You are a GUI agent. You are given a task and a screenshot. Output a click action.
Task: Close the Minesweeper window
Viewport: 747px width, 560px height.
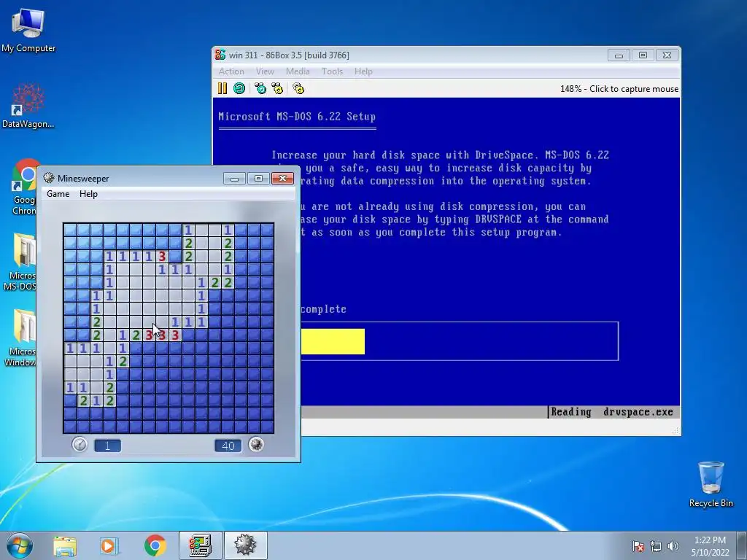(282, 179)
